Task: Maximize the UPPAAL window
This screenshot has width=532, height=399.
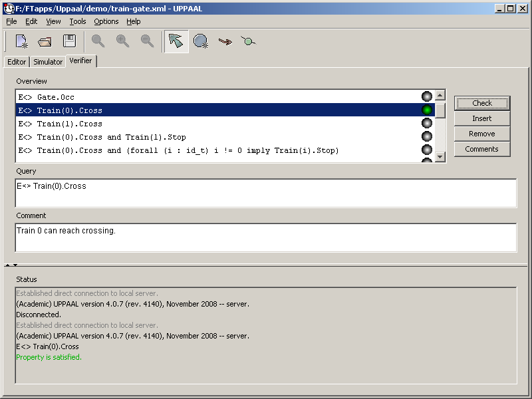Action: click(511, 9)
